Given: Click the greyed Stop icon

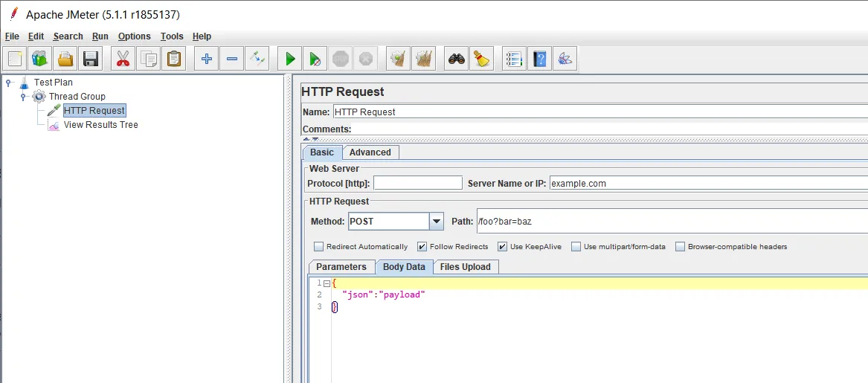Looking at the screenshot, I should (x=341, y=58).
